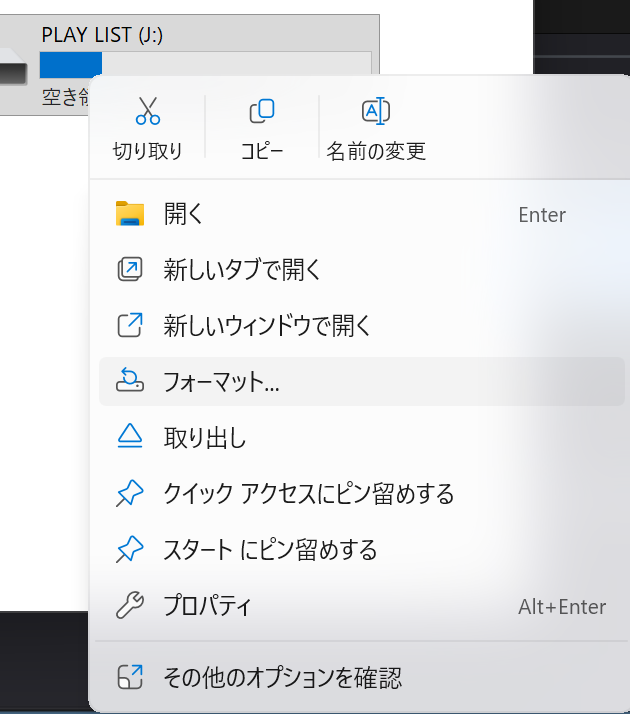The image size is (630, 714).
Task: Click the blue drive capacity usage bar
Action: 70,64
